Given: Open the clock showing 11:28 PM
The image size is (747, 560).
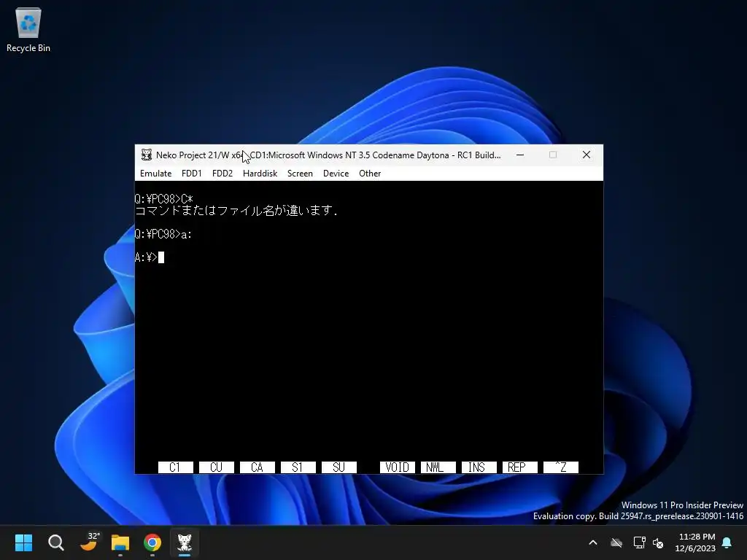Looking at the screenshot, I should [695, 542].
